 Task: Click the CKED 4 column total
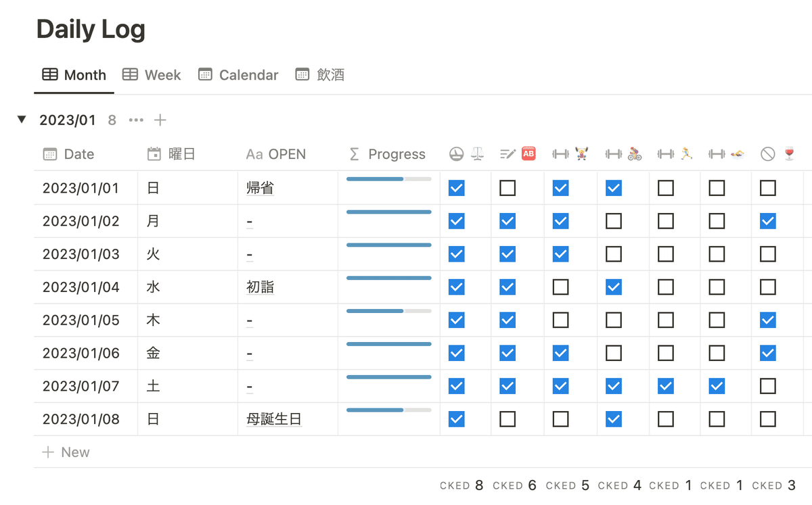[619, 485]
